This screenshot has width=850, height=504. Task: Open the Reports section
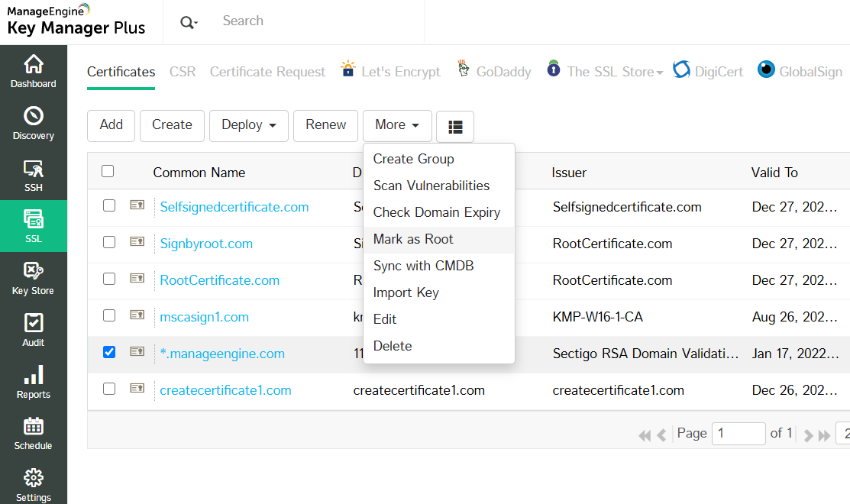coord(34,382)
